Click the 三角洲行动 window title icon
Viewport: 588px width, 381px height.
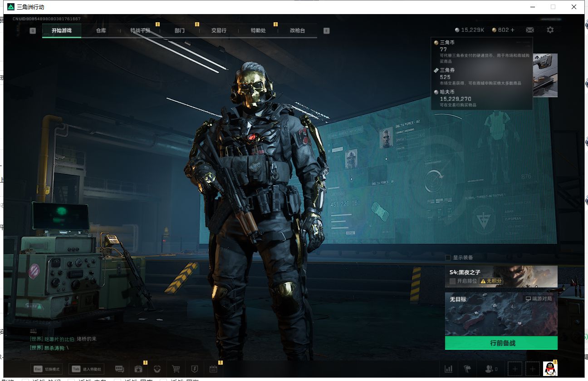point(11,7)
